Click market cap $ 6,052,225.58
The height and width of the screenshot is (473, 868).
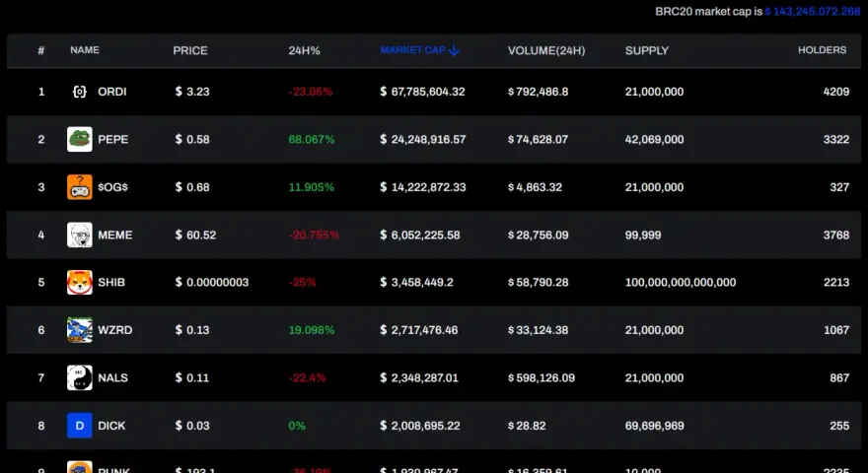click(x=420, y=236)
